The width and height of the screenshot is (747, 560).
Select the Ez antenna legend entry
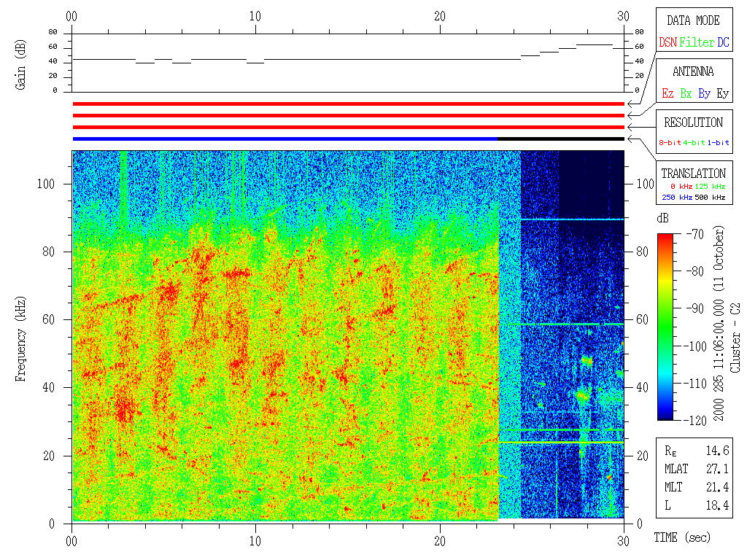click(667, 94)
